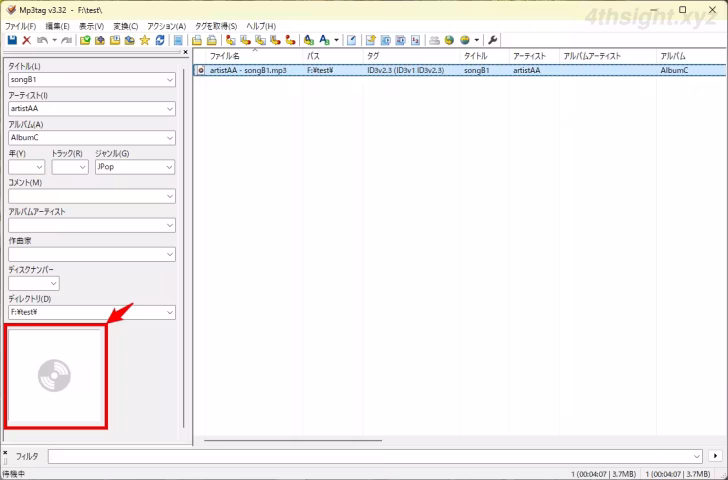
Task: Click the red X remove tag icon
Action: coord(27,40)
